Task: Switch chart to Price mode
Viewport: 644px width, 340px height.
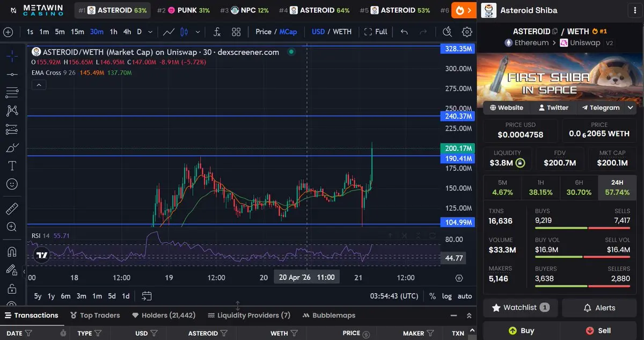Action: pyautogui.click(x=264, y=32)
